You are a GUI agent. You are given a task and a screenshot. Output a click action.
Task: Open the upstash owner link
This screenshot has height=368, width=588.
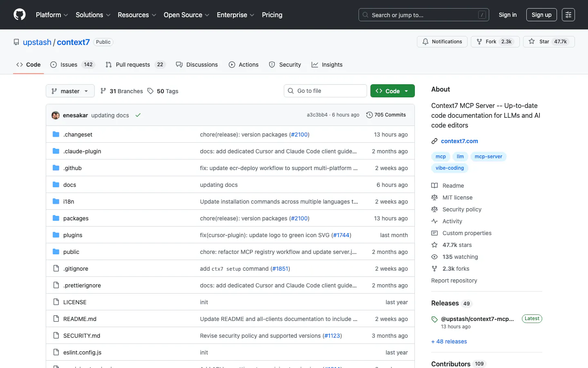(x=37, y=42)
